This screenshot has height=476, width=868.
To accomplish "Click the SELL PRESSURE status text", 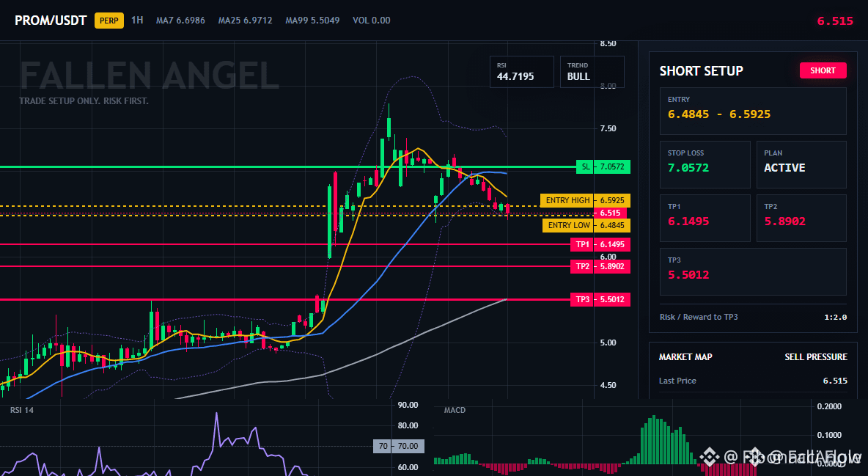I will (816, 357).
